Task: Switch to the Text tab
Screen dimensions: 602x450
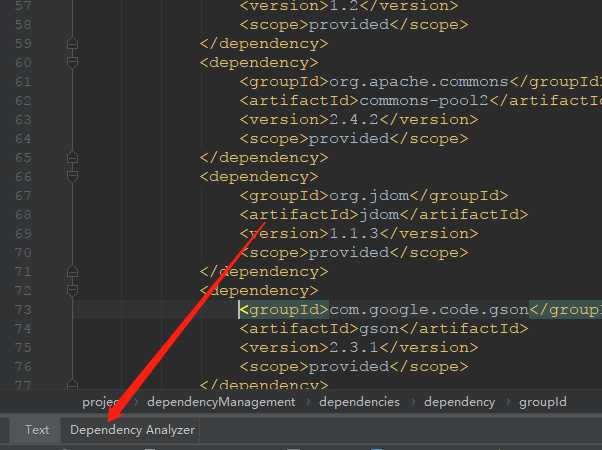Action: click(x=37, y=430)
